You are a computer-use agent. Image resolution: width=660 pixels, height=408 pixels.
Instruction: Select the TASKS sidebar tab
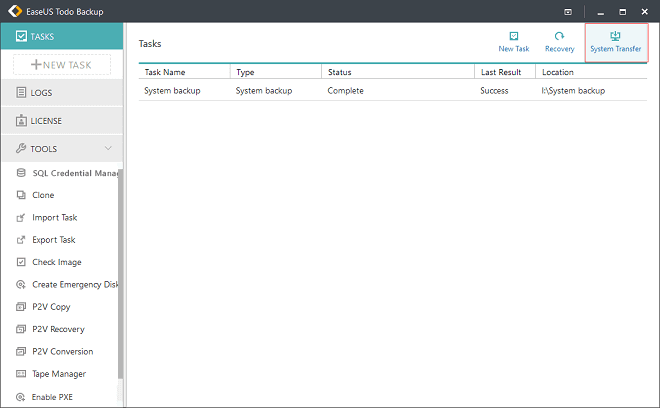click(62, 36)
